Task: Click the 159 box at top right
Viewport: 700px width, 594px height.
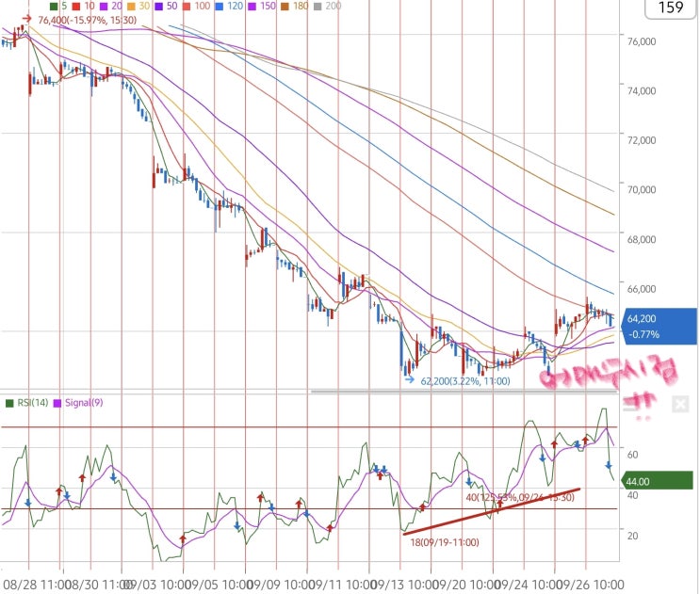Action: pyautogui.click(x=672, y=8)
